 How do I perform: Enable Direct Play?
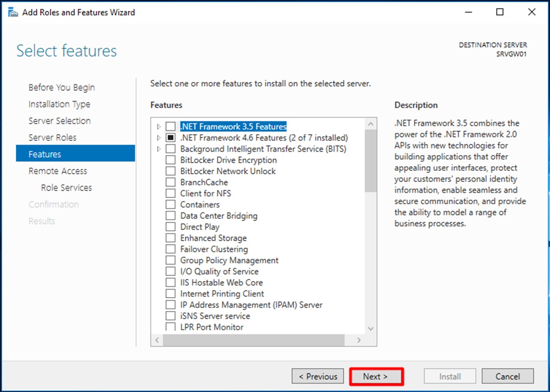point(170,226)
